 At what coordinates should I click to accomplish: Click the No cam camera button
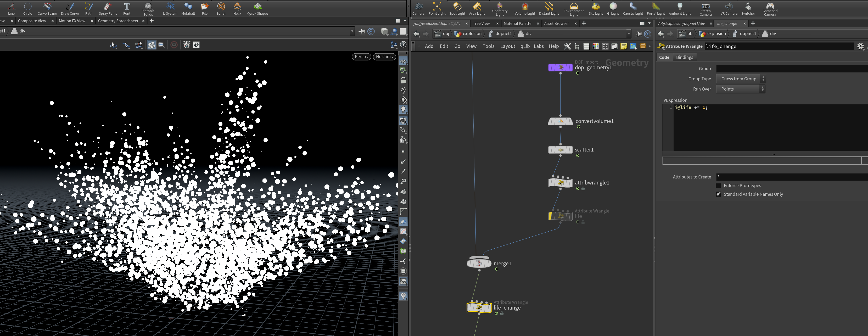click(x=384, y=57)
